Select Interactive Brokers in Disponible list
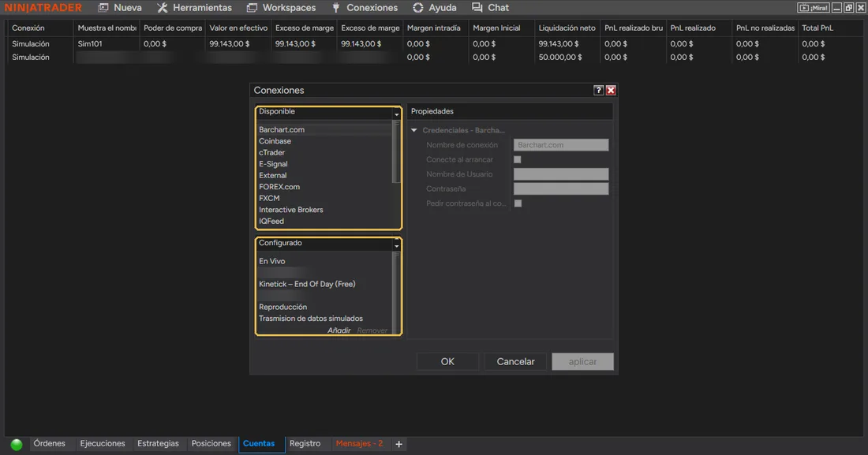 tap(325, 210)
